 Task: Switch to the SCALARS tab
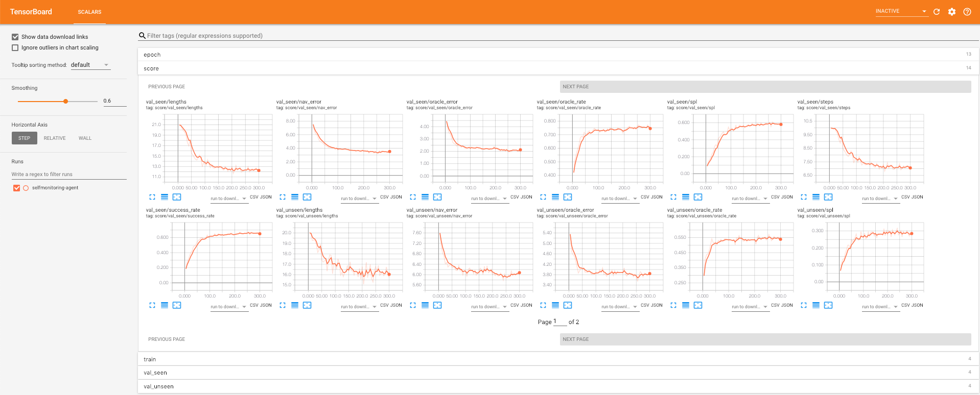[x=89, y=12]
